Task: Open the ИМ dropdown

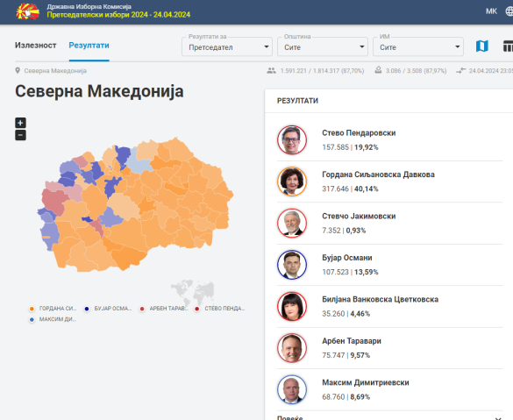Action: pos(418,46)
